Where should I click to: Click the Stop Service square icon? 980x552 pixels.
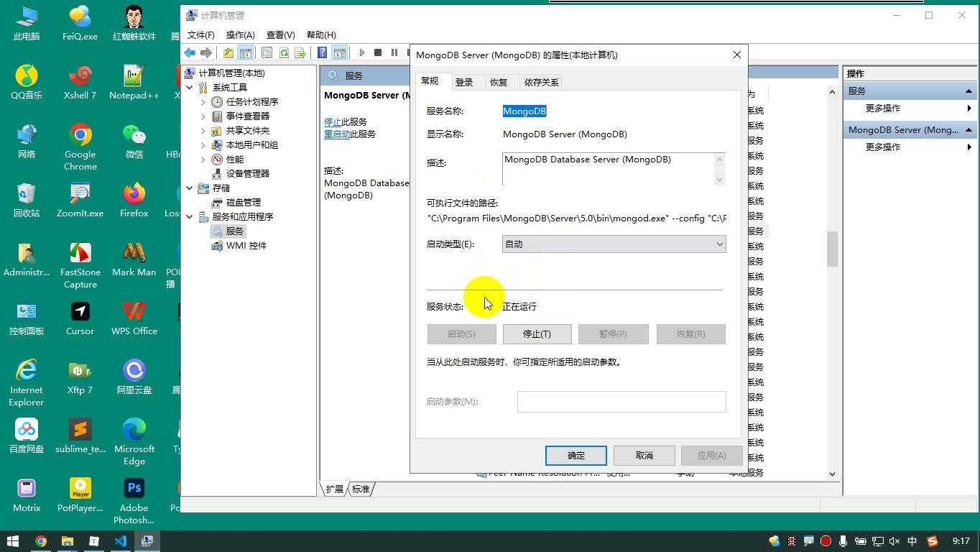click(378, 52)
